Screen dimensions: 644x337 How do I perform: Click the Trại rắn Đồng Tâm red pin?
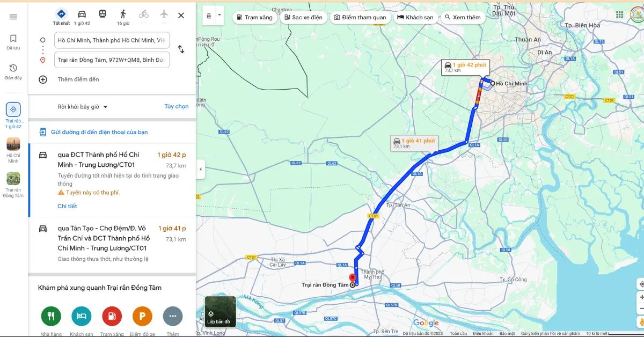[x=353, y=280]
